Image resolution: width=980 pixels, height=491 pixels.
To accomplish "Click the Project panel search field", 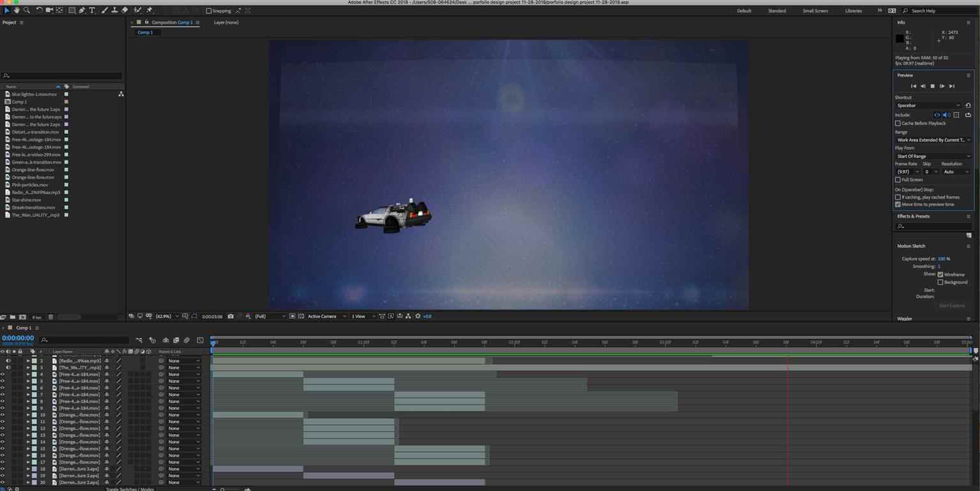I will point(61,76).
